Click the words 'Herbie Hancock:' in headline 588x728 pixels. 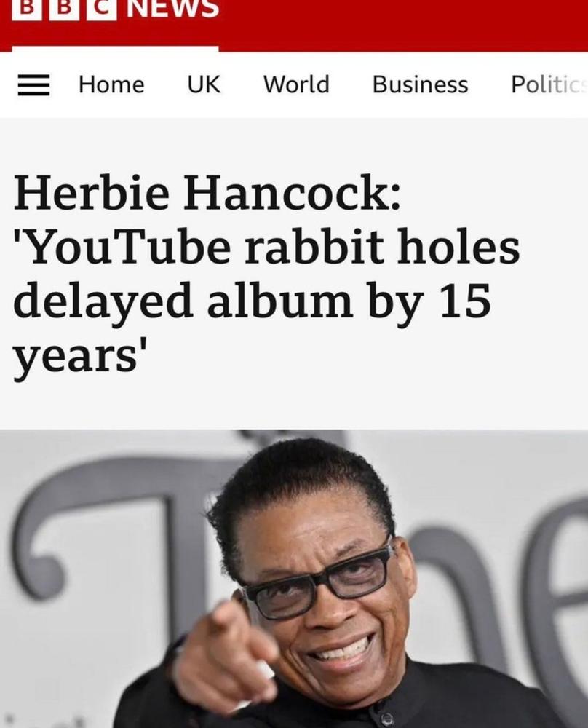tap(207, 191)
